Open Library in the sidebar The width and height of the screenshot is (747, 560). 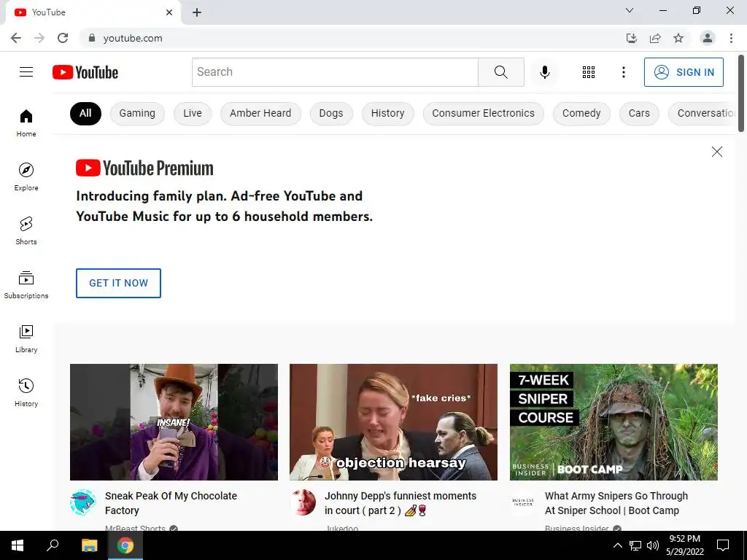[26, 338]
